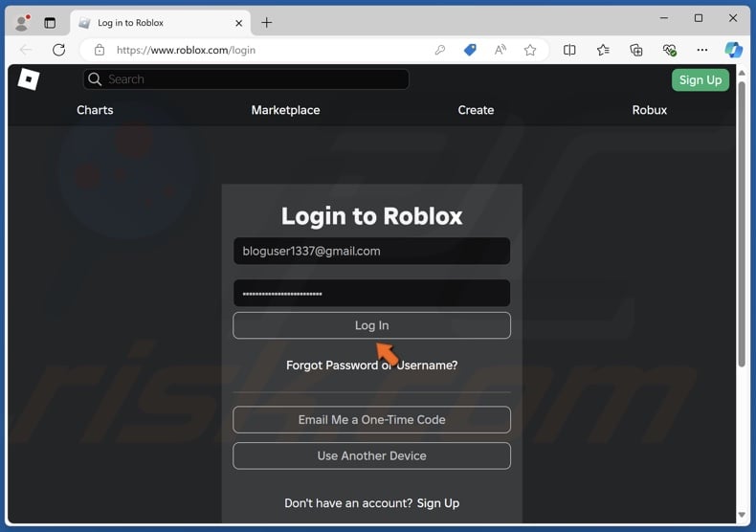Viewport: 756px width, 532px height.
Task: Open Forgot Password or Username link
Action: coord(371,366)
